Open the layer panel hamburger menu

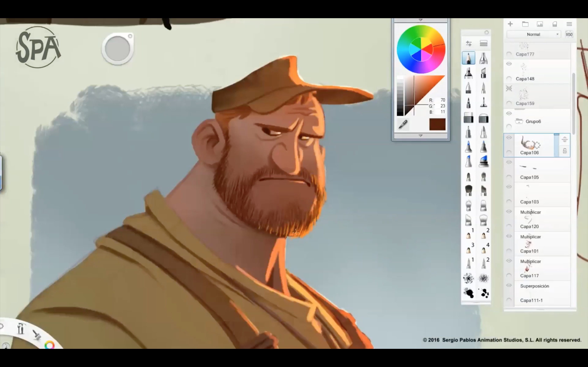569,24
